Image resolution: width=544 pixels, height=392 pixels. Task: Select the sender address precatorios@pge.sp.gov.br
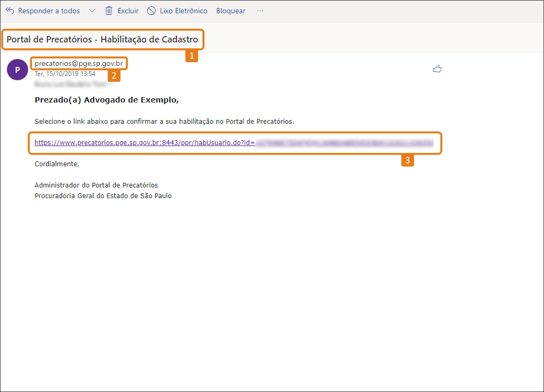[x=79, y=64]
